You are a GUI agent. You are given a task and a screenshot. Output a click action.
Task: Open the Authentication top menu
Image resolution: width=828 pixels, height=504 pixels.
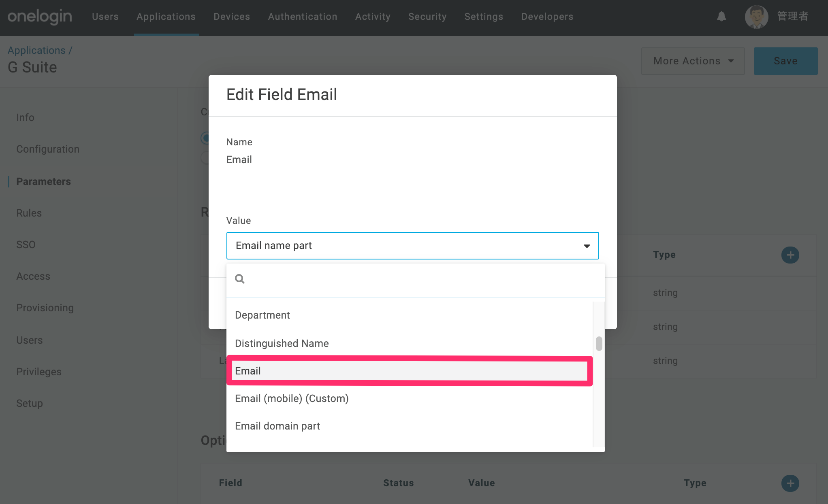pyautogui.click(x=303, y=17)
